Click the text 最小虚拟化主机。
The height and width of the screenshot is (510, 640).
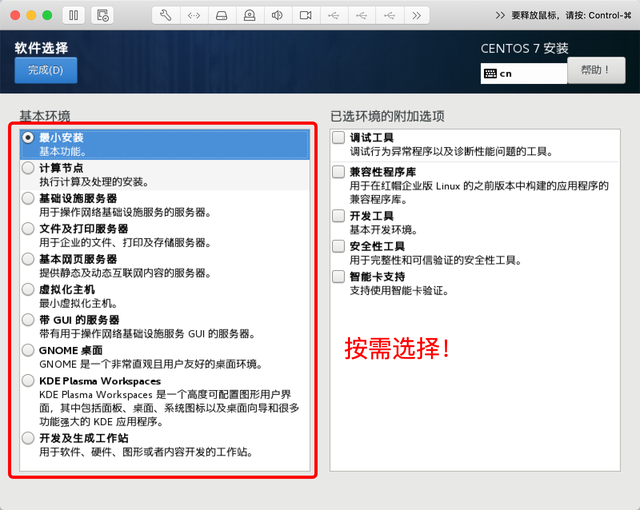(79, 304)
